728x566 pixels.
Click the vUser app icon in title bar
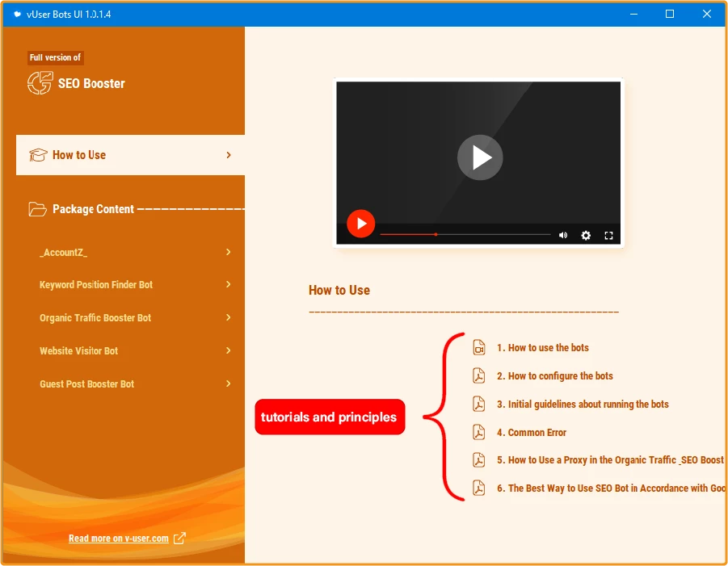pos(17,14)
